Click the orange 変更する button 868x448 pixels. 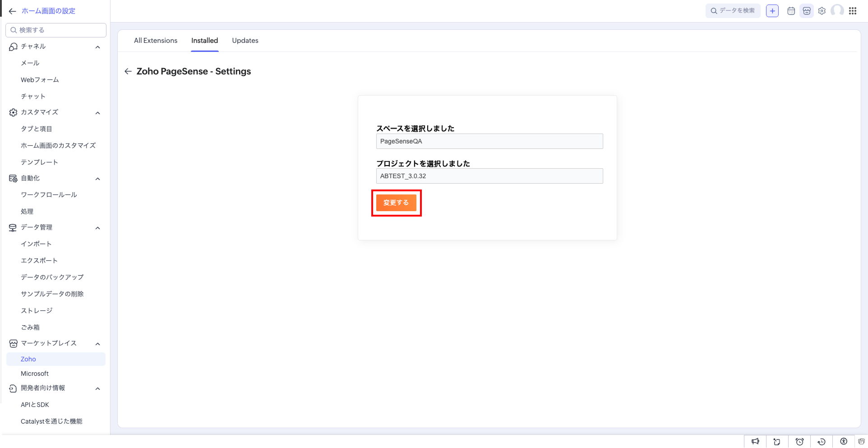click(396, 203)
